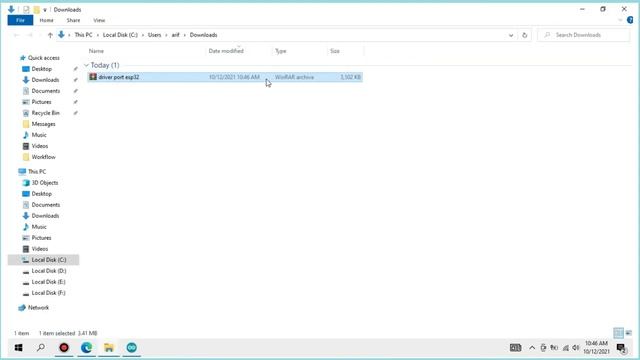Image resolution: width=640 pixels, height=360 pixels.
Task: Open Desktop under Quick access
Action: point(42,69)
